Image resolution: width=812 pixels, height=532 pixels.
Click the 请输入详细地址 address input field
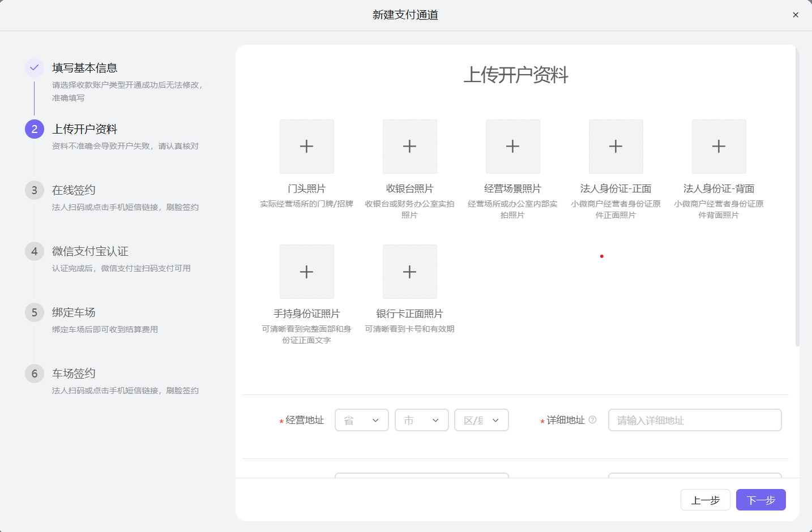pos(694,420)
